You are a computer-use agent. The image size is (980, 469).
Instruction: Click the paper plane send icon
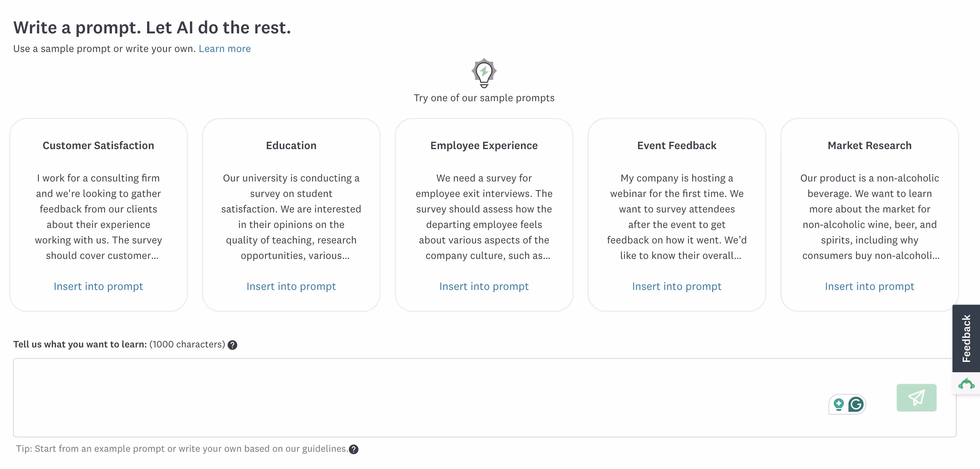916,398
